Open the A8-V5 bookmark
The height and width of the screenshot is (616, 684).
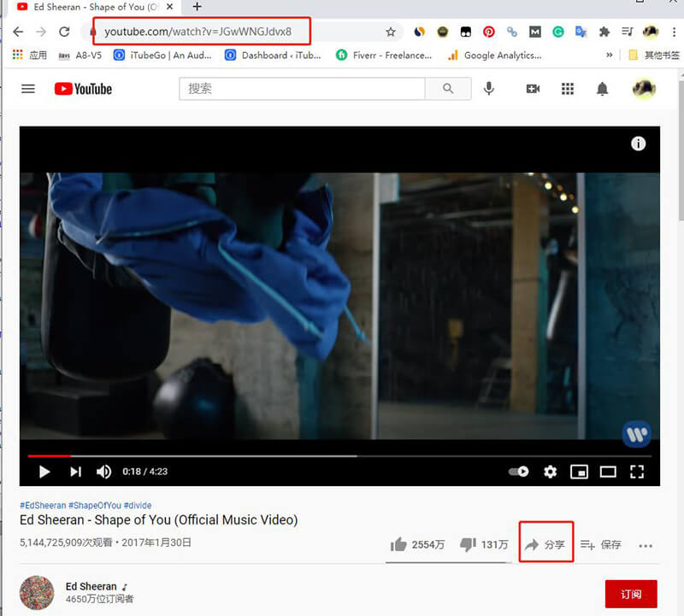[x=80, y=56]
